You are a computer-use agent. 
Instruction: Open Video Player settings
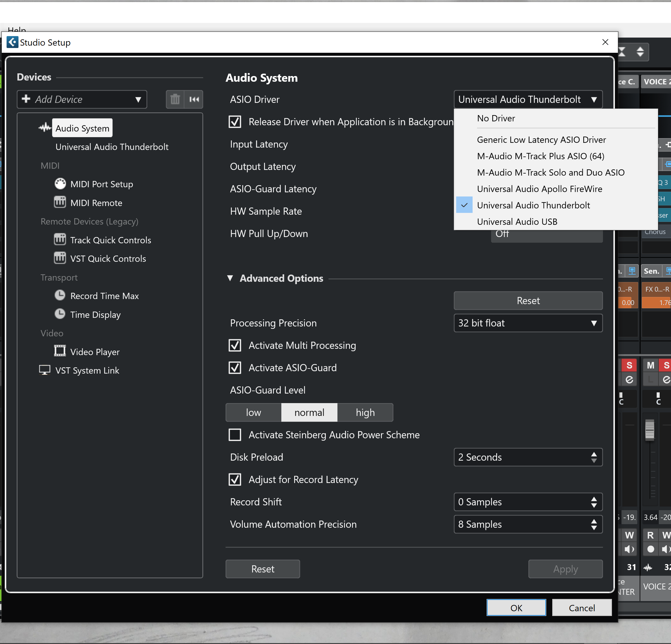click(x=95, y=352)
